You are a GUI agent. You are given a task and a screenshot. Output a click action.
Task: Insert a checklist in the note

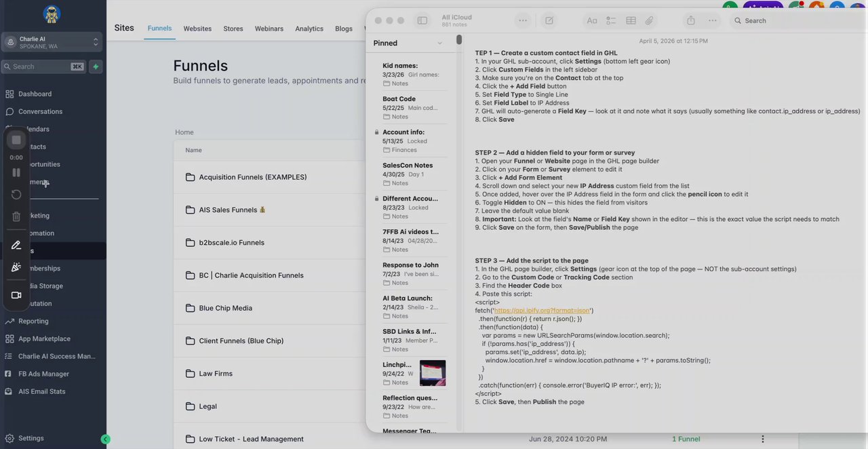pyautogui.click(x=611, y=20)
